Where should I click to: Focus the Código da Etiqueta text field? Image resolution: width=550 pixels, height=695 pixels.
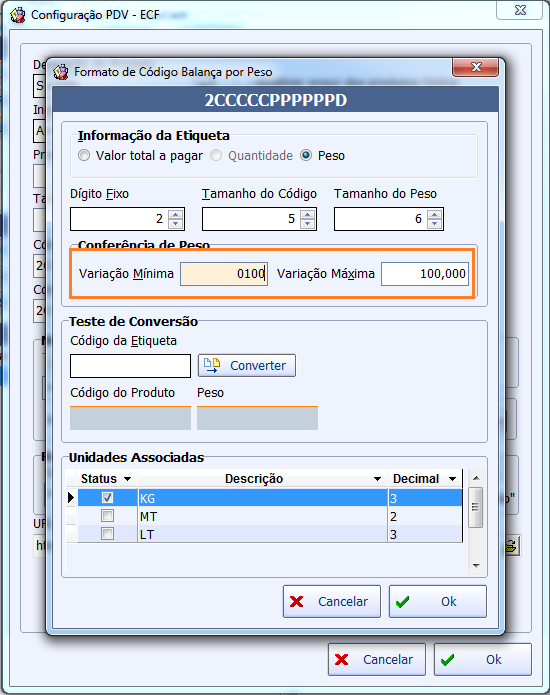click(x=130, y=366)
